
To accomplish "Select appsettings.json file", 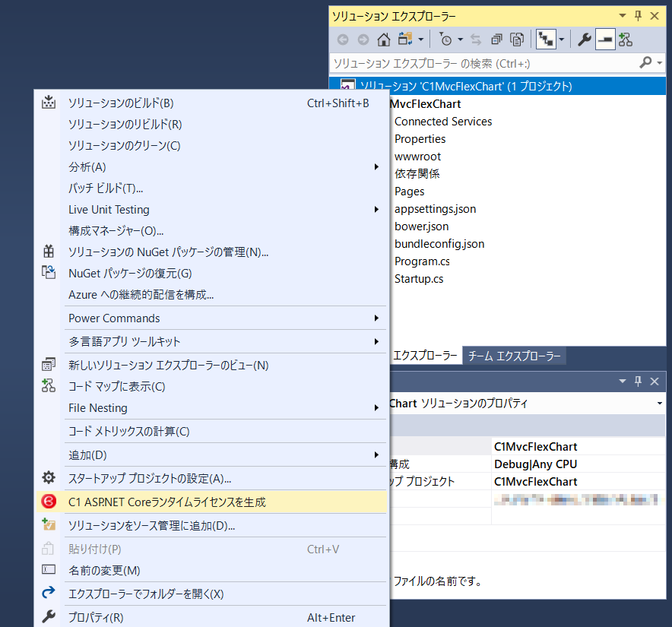I will 435,209.
